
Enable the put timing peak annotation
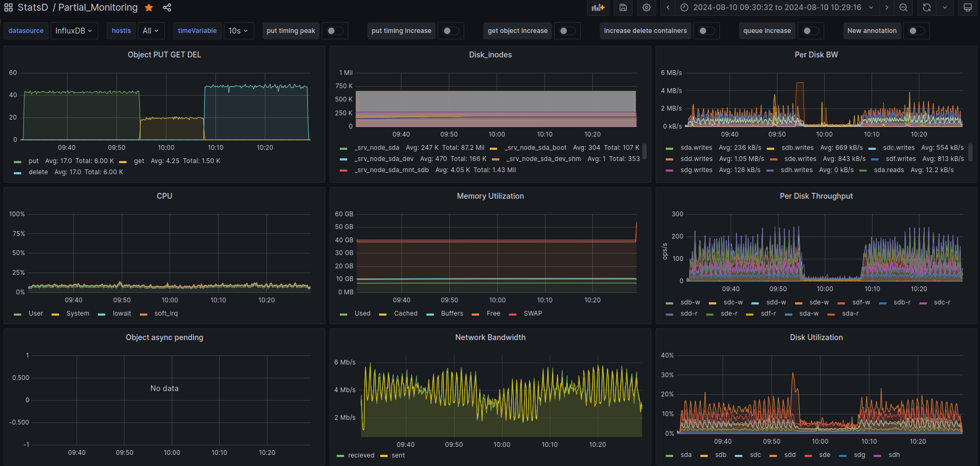tap(334, 31)
